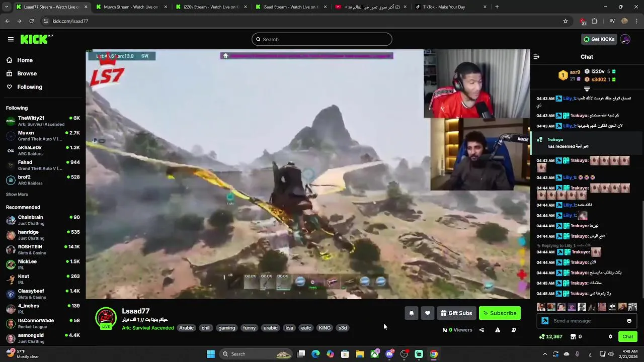This screenshot has height=362, width=644.
Task: Click the stream video player
Action: pyautogui.click(x=307, y=174)
